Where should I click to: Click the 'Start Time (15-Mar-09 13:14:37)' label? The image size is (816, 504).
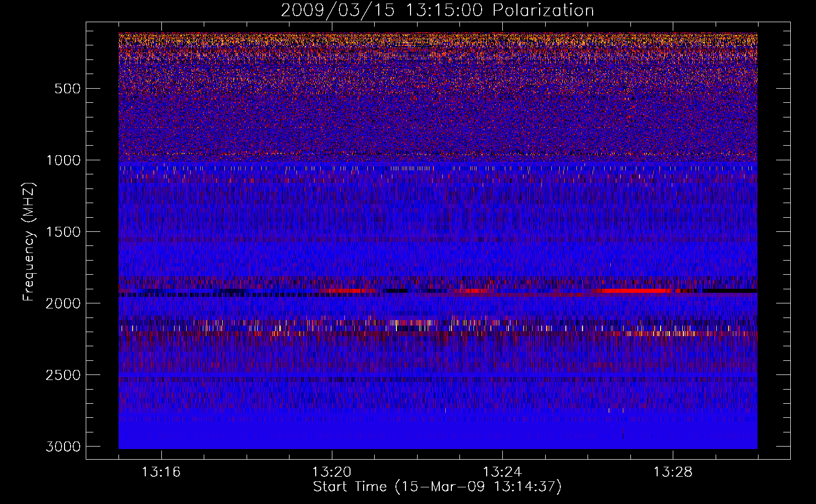pyautogui.click(x=437, y=487)
